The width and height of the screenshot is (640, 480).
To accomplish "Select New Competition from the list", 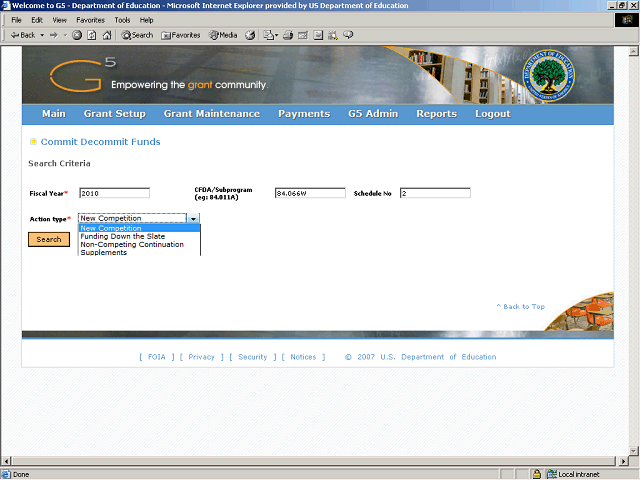I will click(139, 228).
